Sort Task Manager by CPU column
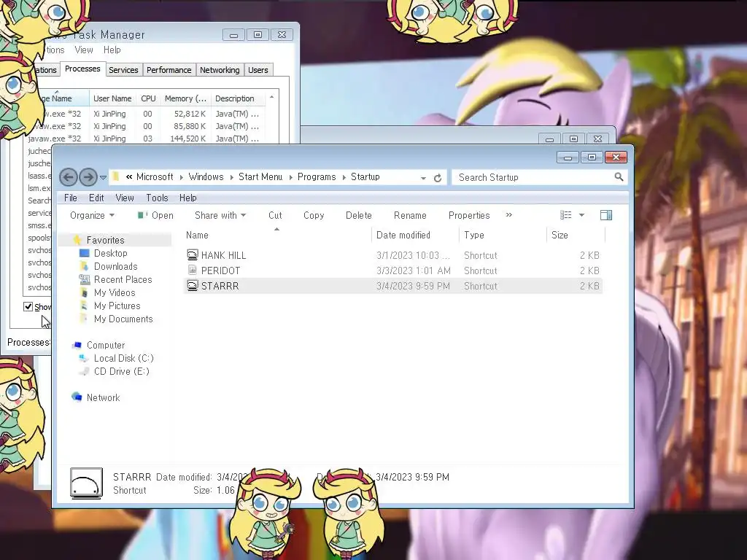The height and width of the screenshot is (560, 747). pyautogui.click(x=148, y=98)
